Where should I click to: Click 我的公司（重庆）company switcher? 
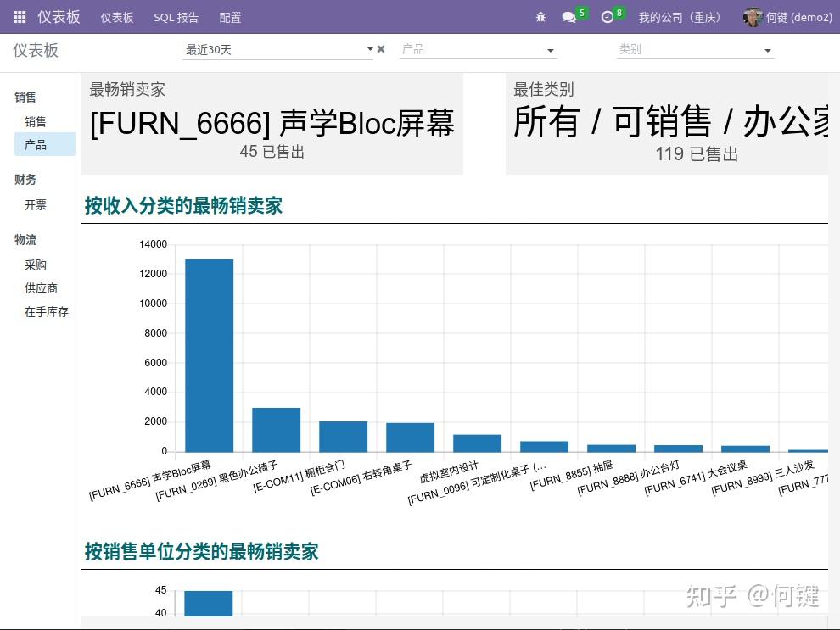679,17
